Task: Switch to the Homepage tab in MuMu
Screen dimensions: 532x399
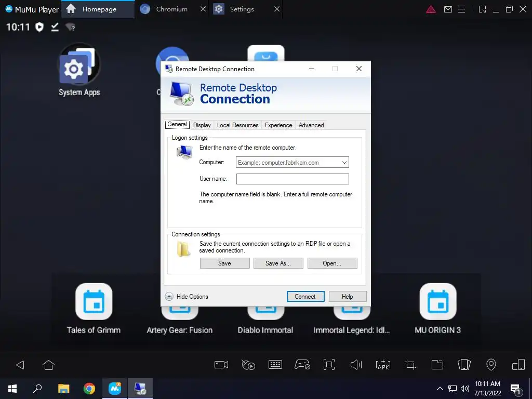Action: click(98, 9)
